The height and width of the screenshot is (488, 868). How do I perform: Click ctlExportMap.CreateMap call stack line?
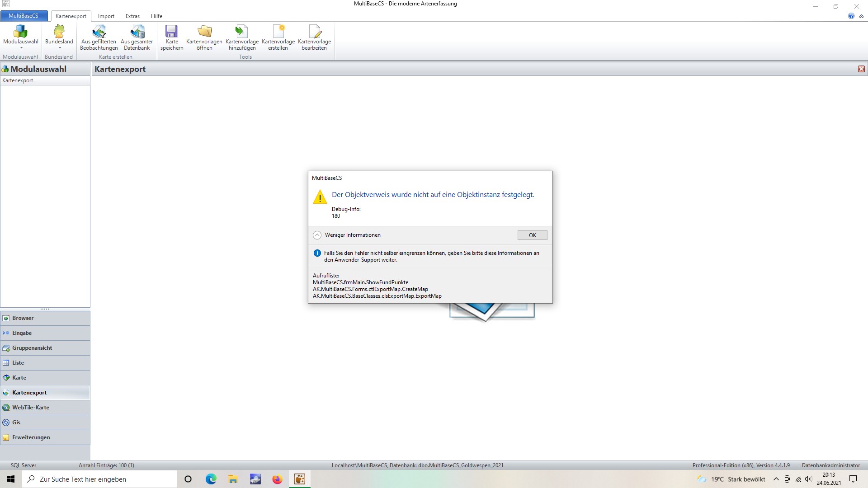click(x=370, y=289)
